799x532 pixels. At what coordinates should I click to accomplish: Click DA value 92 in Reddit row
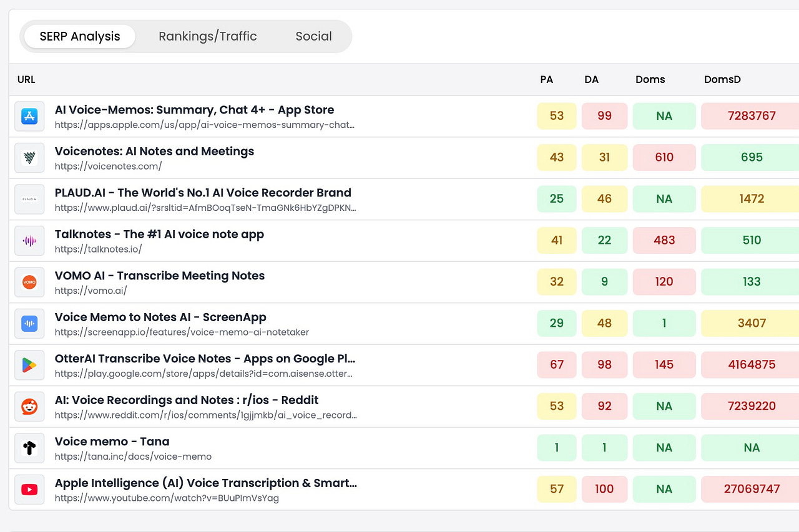click(604, 406)
